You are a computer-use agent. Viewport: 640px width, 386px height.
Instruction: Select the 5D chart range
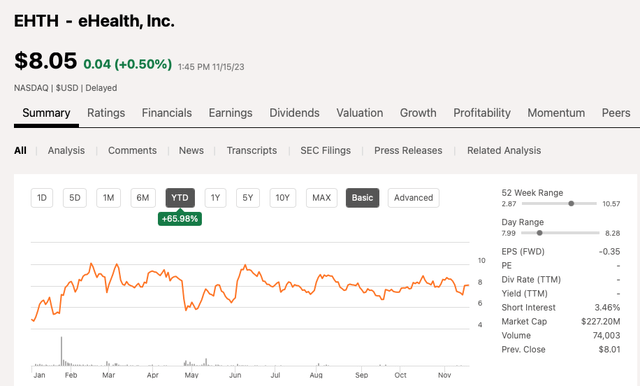point(75,198)
